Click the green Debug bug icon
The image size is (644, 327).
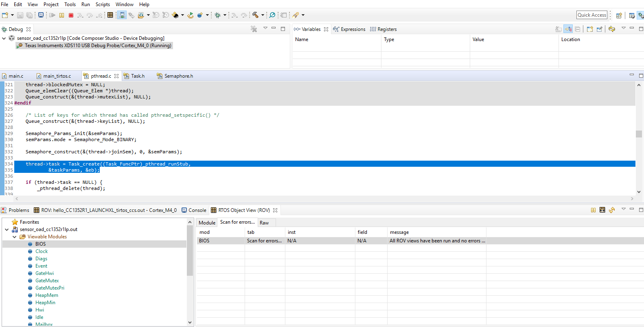pyautogui.click(x=218, y=15)
